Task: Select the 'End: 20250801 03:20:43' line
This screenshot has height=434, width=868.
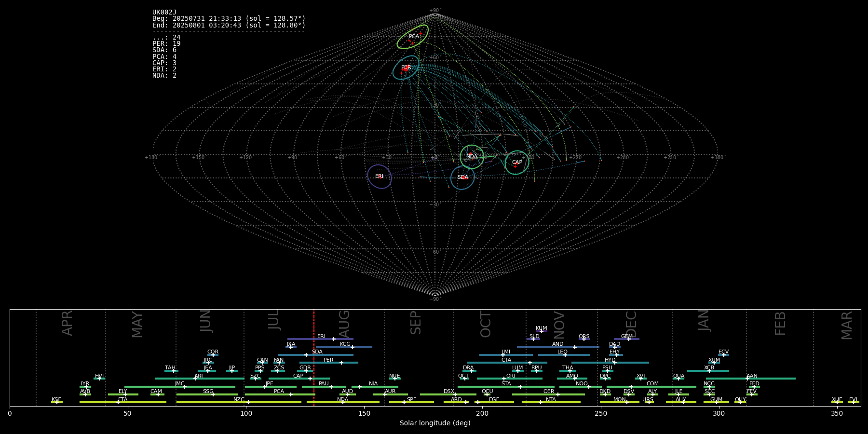Action: pos(229,25)
